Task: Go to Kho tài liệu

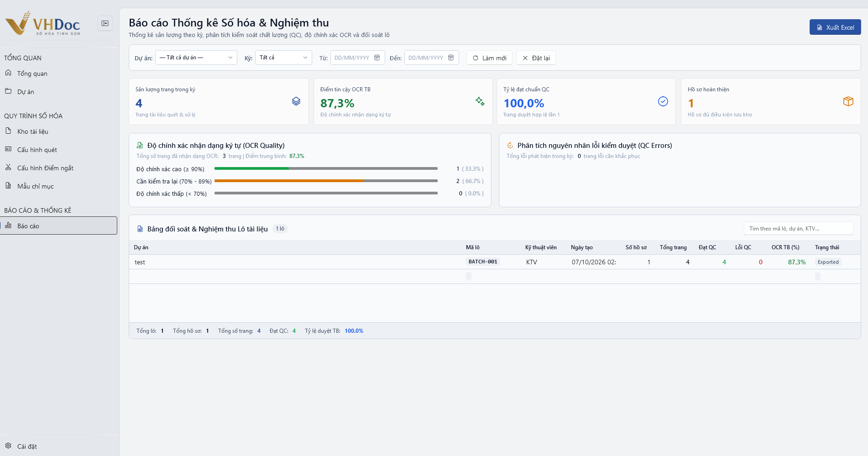Action: tap(58, 131)
